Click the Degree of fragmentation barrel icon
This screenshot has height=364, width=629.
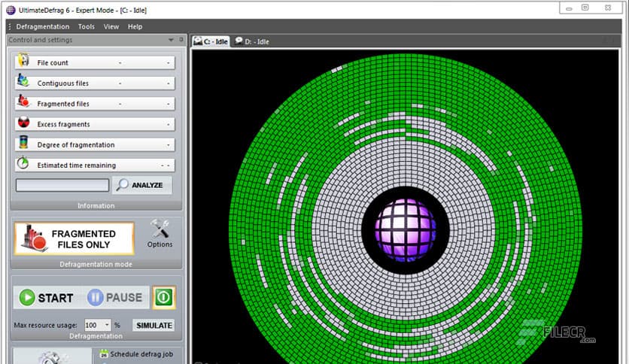coord(23,142)
